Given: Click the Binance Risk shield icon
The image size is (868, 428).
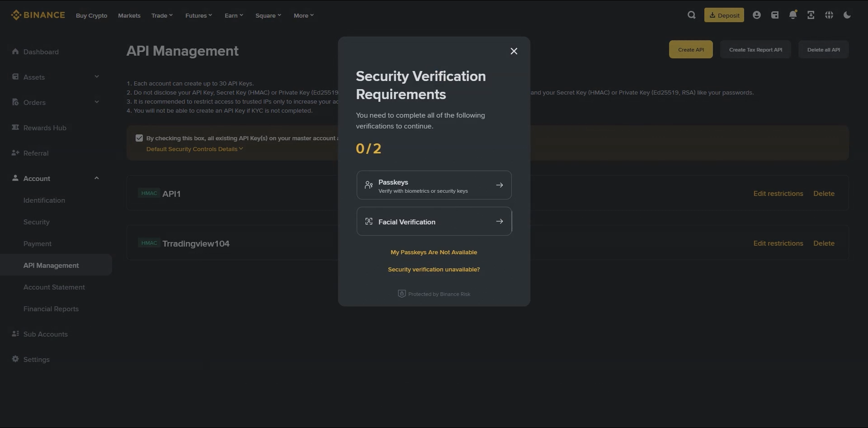Looking at the screenshot, I should pyautogui.click(x=401, y=294).
